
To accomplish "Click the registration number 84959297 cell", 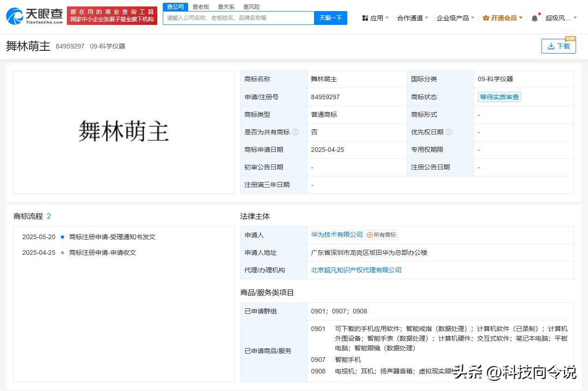I will coord(356,97).
